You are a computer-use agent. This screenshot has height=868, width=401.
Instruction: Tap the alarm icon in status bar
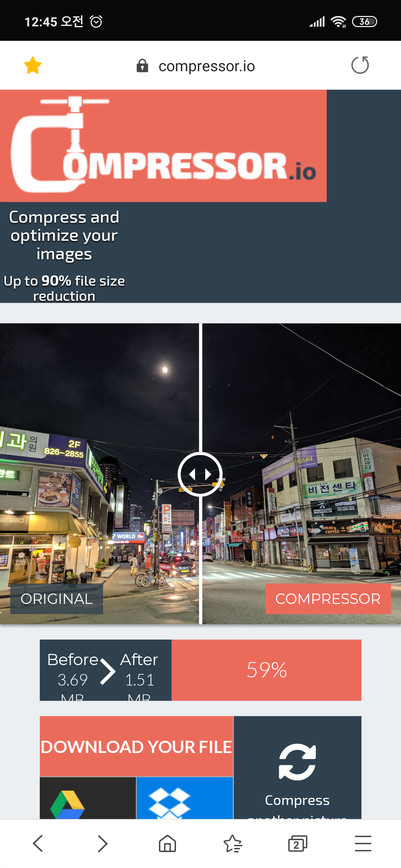click(96, 22)
